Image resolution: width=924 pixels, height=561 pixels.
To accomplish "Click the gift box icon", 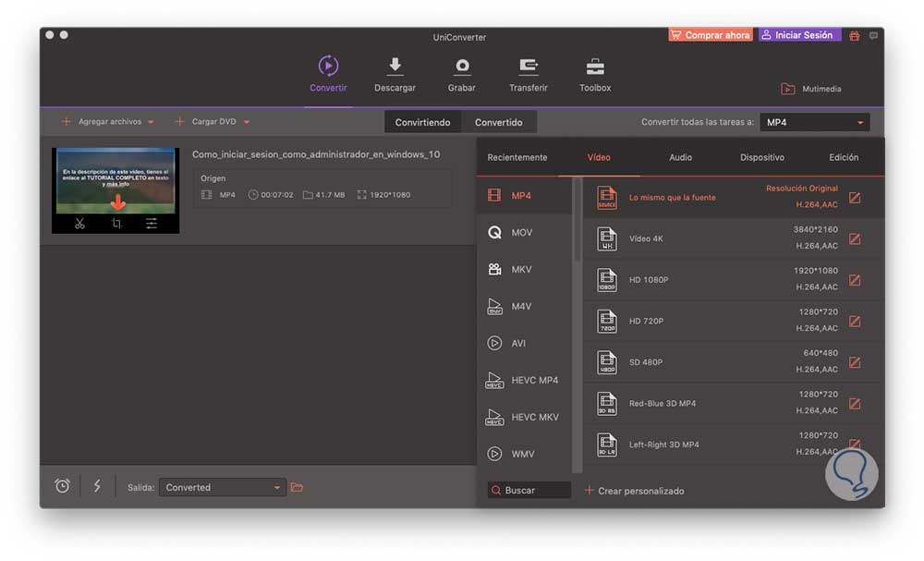I will pos(855,36).
